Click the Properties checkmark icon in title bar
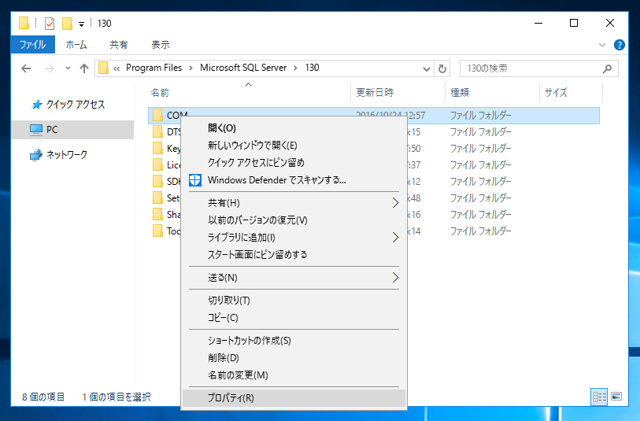Image resolution: width=640 pixels, height=421 pixels. pyautogui.click(x=49, y=23)
